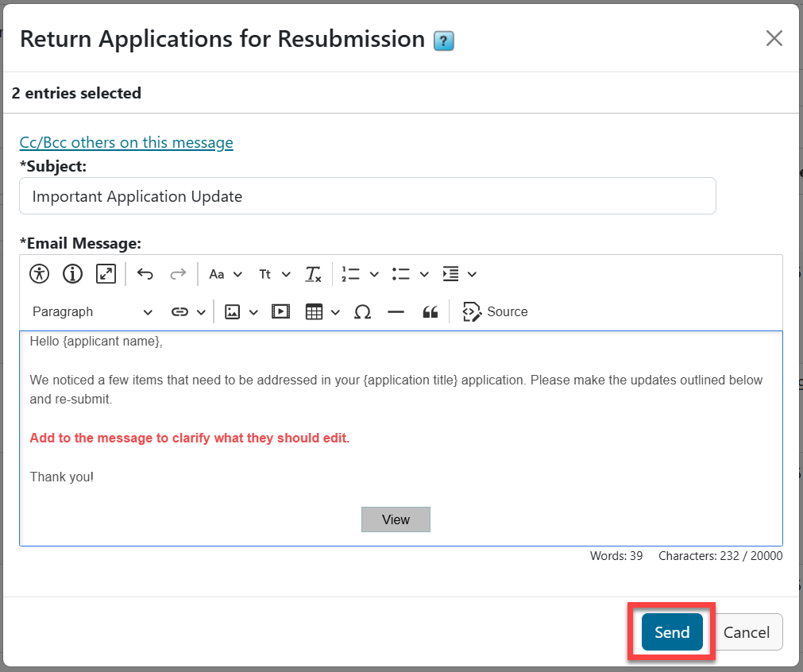Apply block quote formatting
Image resolution: width=803 pixels, height=672 pixels.
430,312
